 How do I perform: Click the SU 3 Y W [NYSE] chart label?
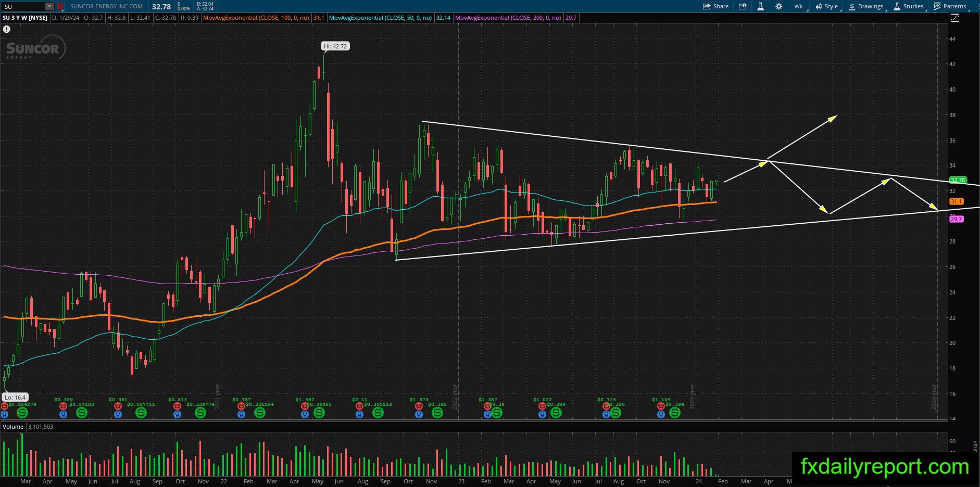coord(25,18)
